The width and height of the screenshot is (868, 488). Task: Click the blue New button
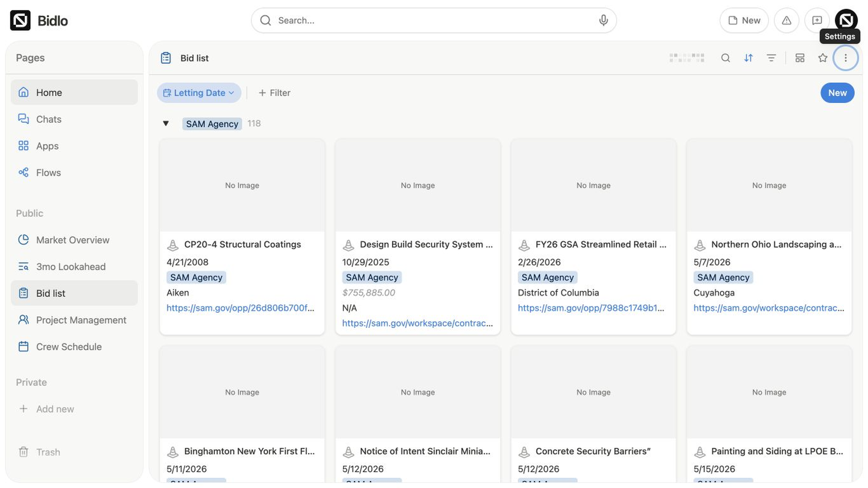click(837, 93)
